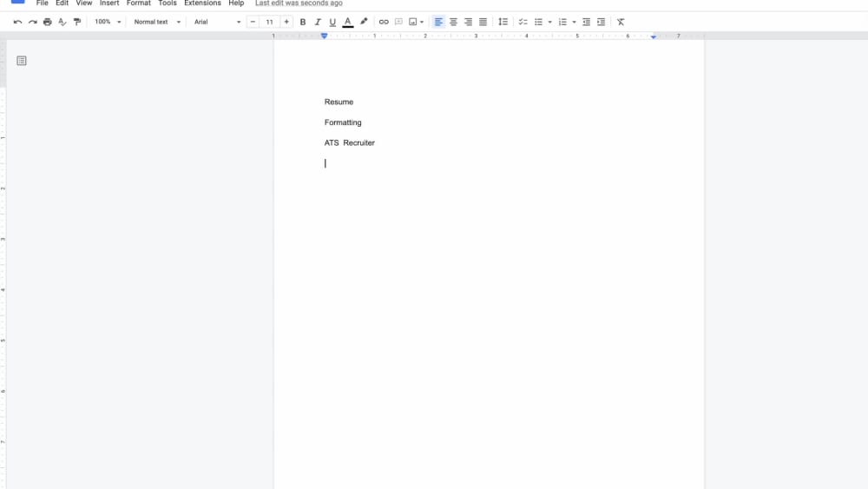The image size is (868, 489).
Task: Open the Edit menu
Action: point(62,3)
